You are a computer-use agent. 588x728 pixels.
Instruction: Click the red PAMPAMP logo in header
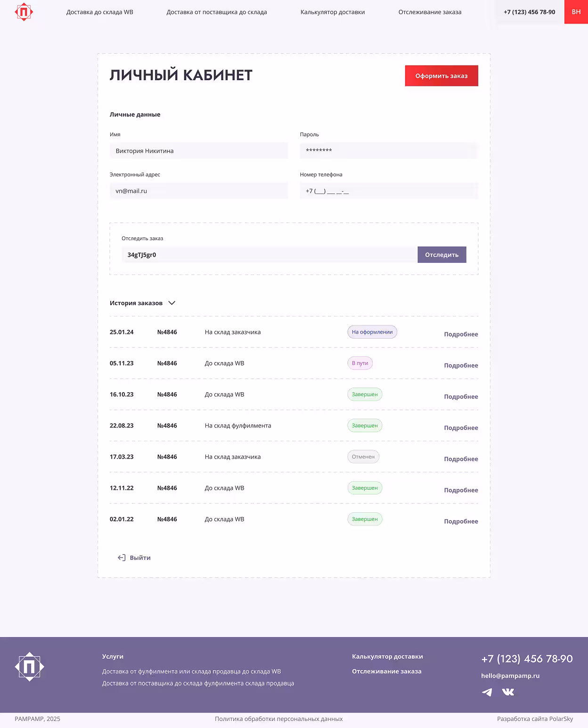[24, 12]
